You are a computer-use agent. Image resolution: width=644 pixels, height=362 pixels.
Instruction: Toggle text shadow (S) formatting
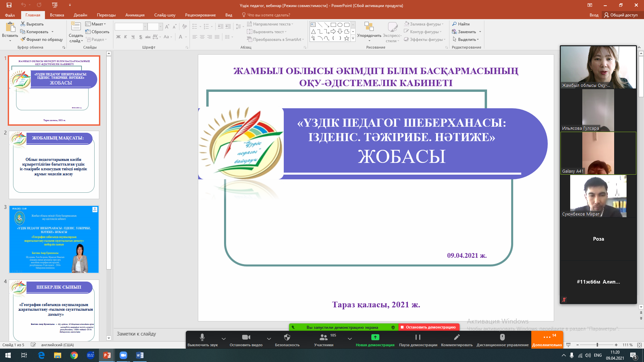(140, 37)
